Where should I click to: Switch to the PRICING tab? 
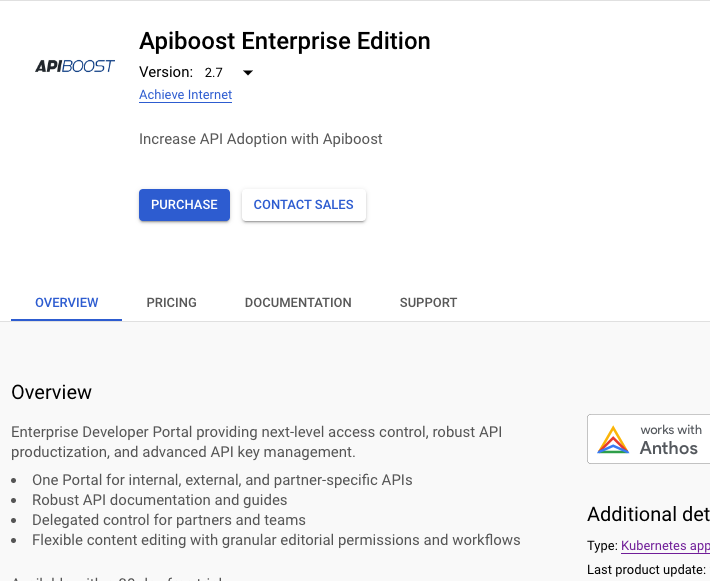[x=172, y=303]
